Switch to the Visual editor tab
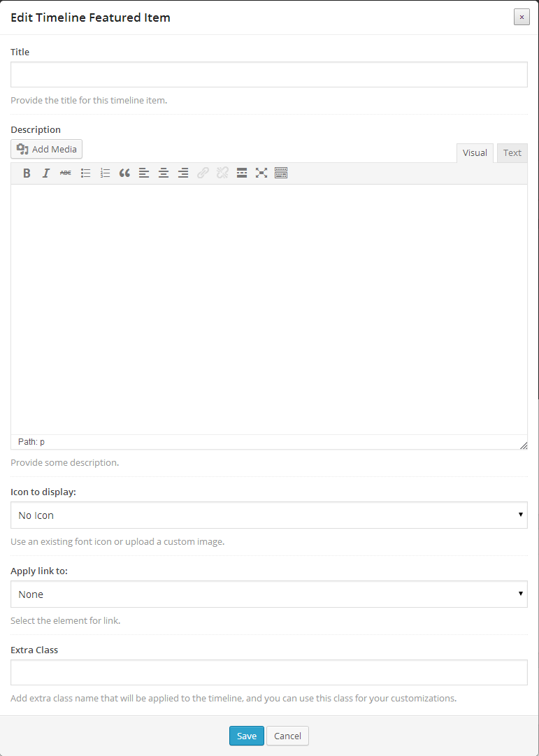Viewport: 539px width, 756px height. 475,153
